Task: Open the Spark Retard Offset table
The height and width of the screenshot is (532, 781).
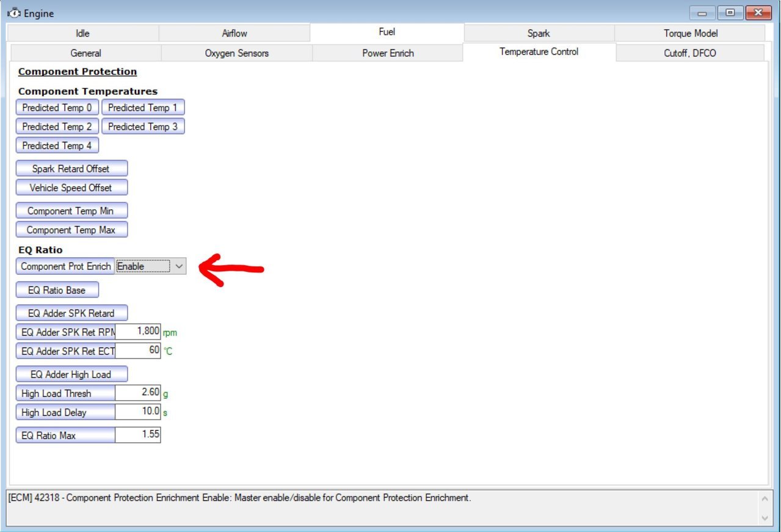Action: (71, 169)
